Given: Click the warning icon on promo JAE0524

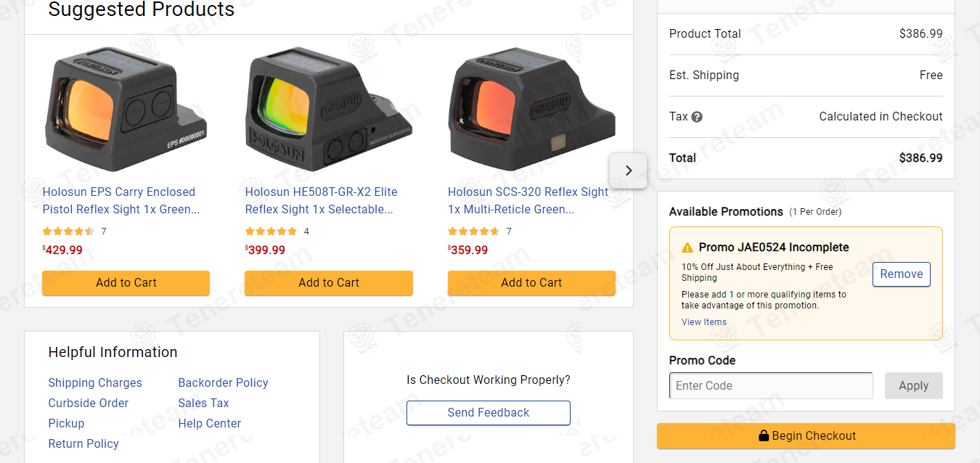Looking at the screenshot, I should pyautogui.click(x=687, y=248).
